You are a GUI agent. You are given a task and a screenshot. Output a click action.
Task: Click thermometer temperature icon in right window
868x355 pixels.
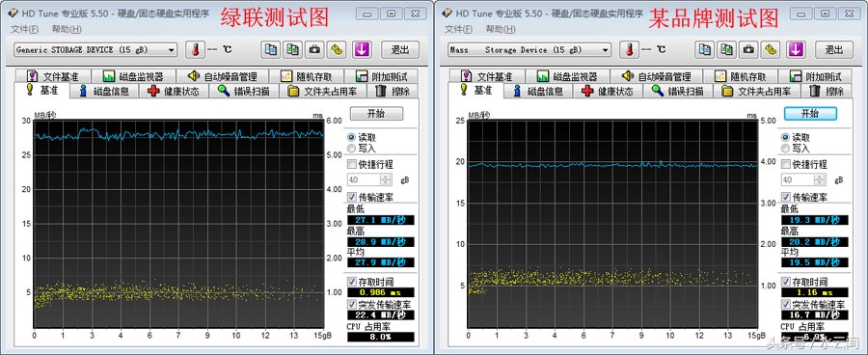pyautogui.click(x=629, y=49)
